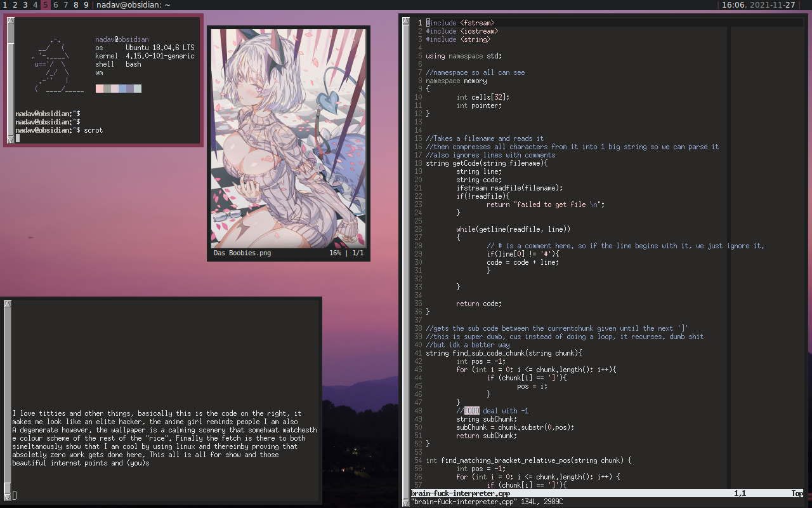Viewport: 812px width, 508px height.
Task: Click the 'Ubuntu 18.04.6 LTS' os value
Action: pyautogui.click(x=160, y=48)
